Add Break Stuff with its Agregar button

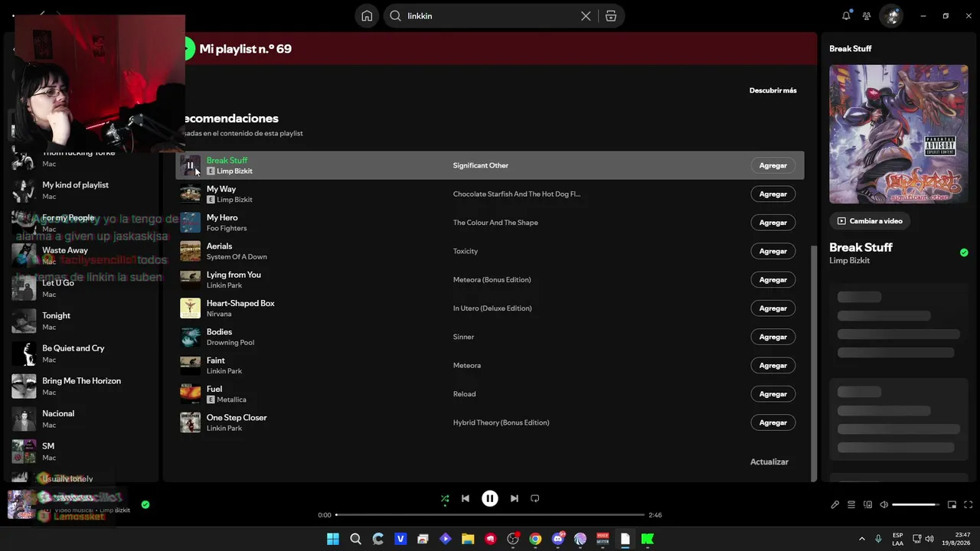(773, 165)
